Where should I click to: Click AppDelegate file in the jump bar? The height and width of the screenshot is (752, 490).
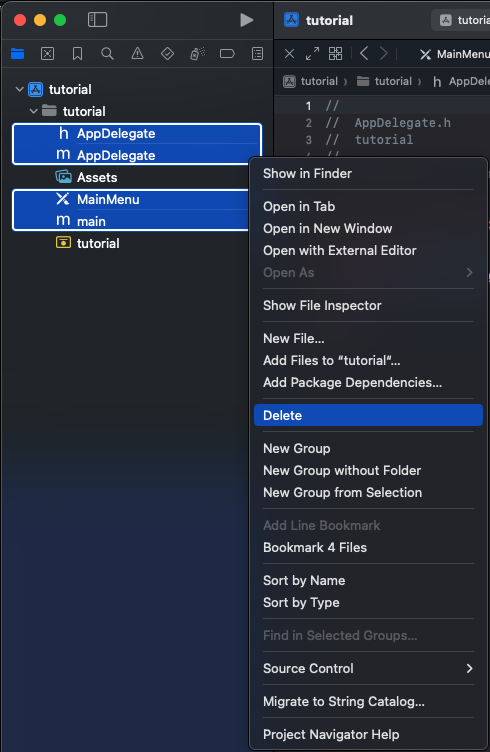[461, 82]
